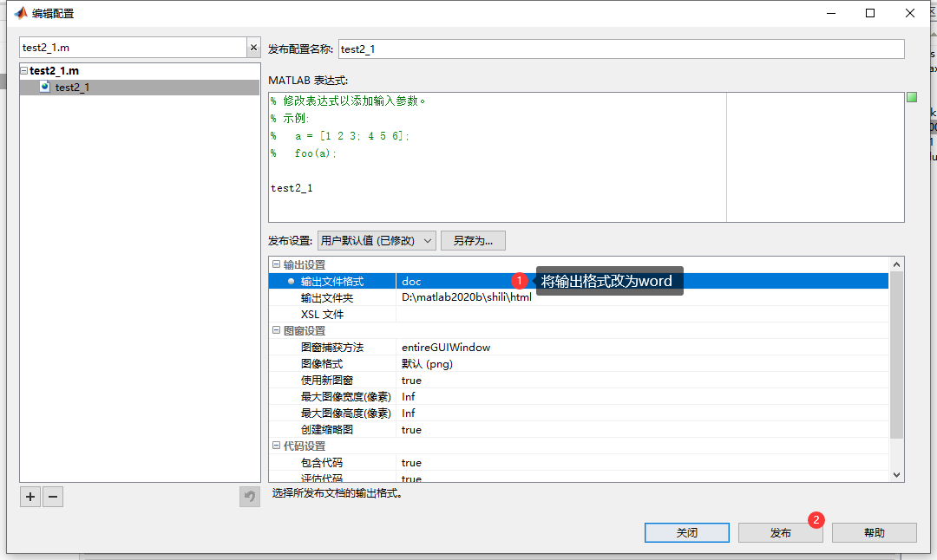The height and width of the screenshot is (560, 937).
Task: Click the 输出文件夹 path value
Action: [466, 297]
